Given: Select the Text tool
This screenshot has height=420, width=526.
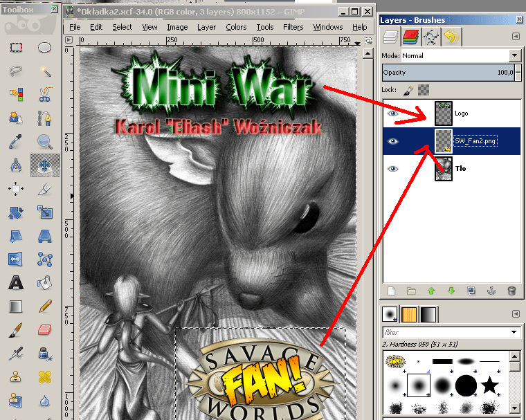Looking at the screenshot, I should (x=16, y=282).
